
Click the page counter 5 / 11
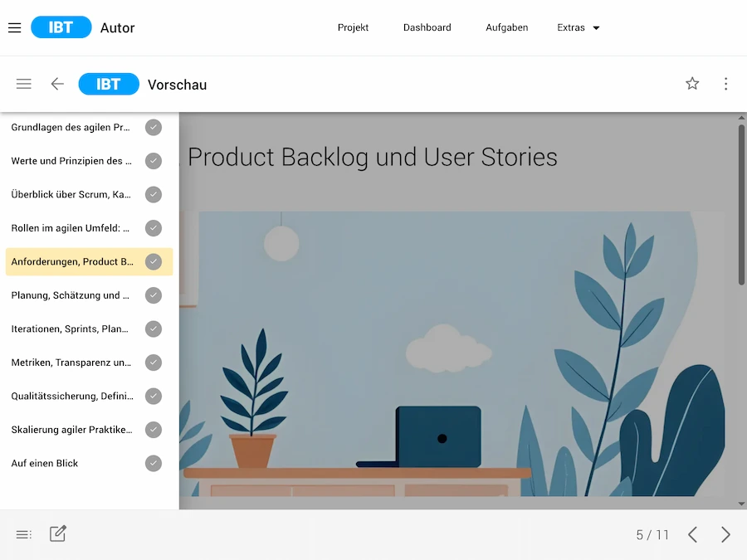(652, 535)
